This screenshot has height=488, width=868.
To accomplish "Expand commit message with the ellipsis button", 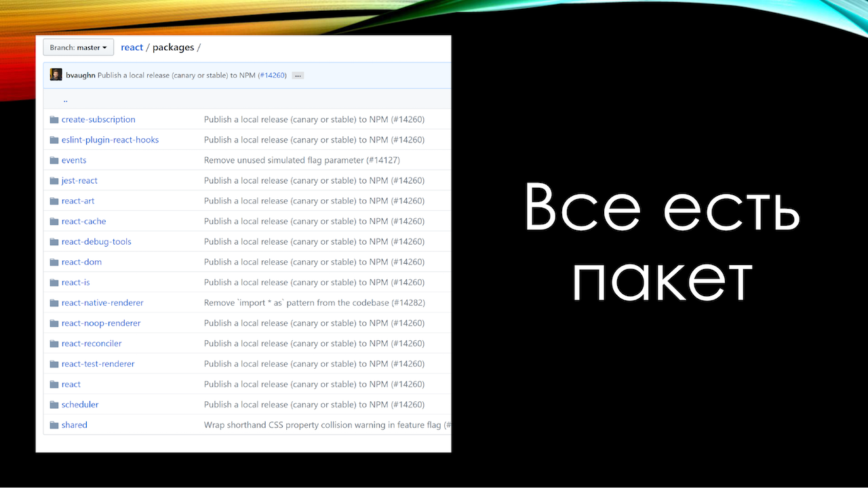I will (298, 75).
